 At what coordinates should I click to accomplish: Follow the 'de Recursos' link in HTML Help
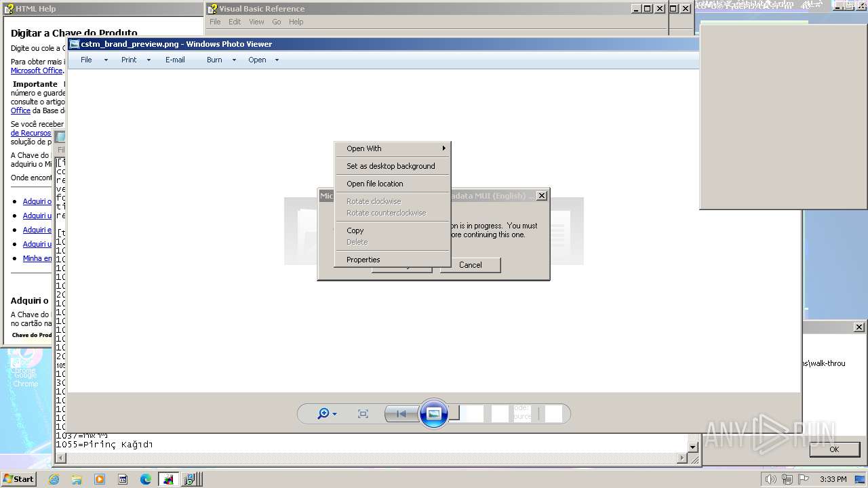31,133
